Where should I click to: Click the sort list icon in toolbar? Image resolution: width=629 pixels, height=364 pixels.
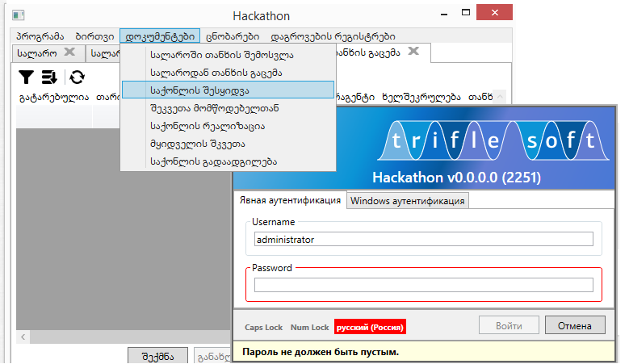pos(49,77)
